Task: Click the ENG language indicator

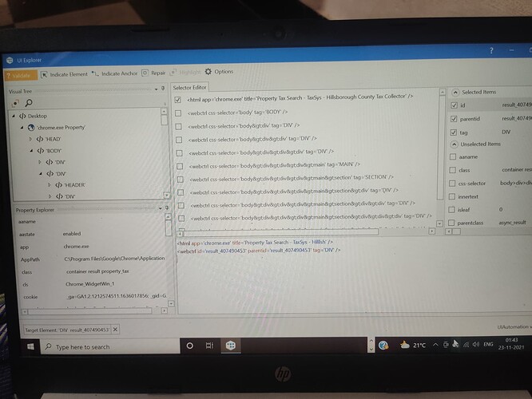Action: (488, 344)
